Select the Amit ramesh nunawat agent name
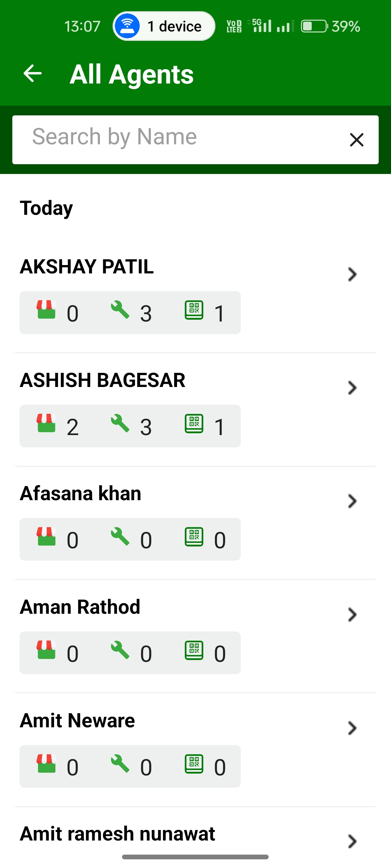 tap(118, 834)
